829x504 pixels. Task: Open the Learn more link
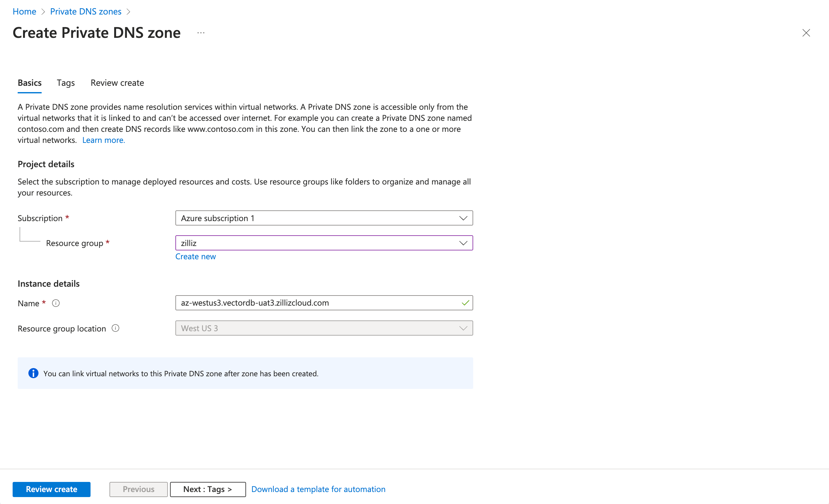pos(103,140)
